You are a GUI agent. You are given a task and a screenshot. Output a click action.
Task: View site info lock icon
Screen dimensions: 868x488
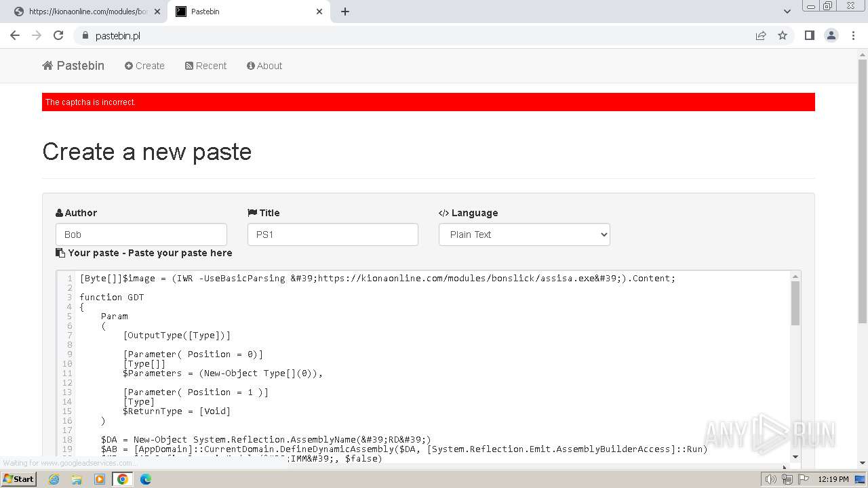point(85,35)
